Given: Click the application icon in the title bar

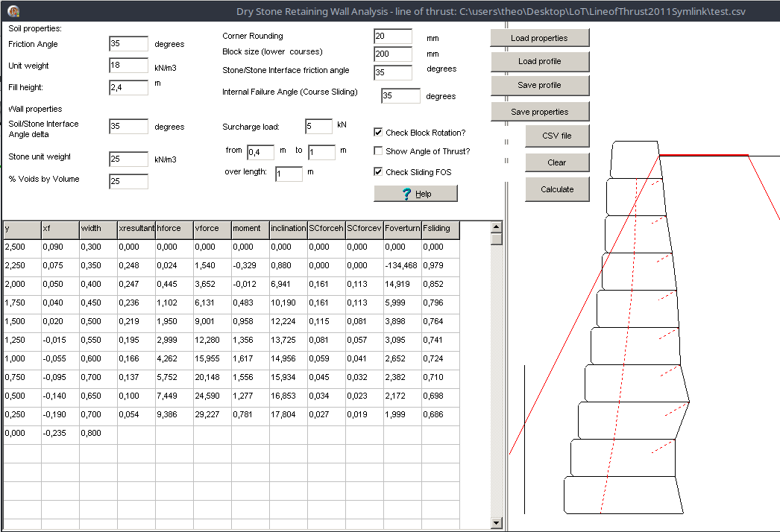Looking at the screenshot, I should tap(13, 10).
